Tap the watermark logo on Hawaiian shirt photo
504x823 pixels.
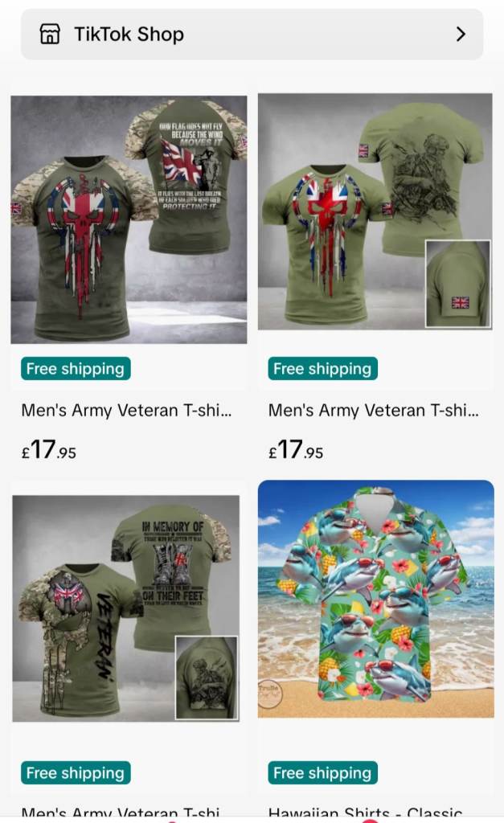(270, 693)
